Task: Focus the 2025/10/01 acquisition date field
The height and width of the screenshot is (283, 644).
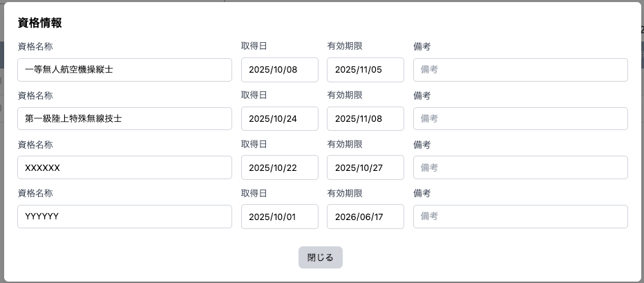Action: click(279, 217)
